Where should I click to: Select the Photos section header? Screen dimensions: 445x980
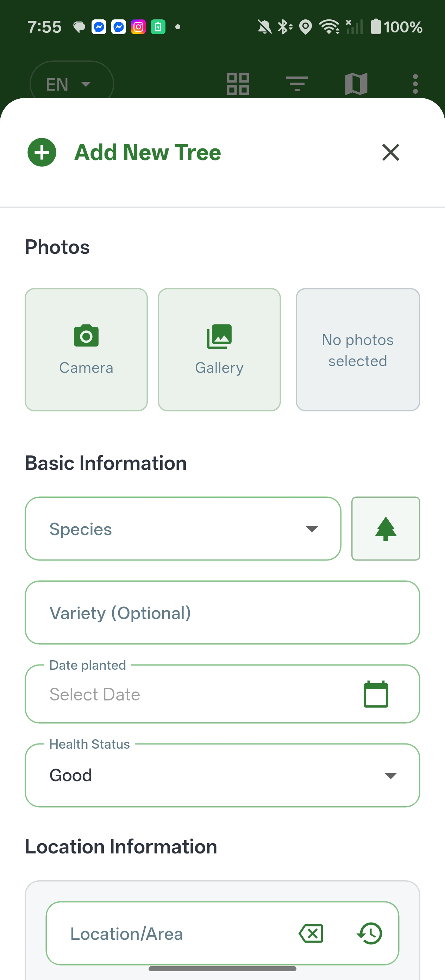pos(57,246)
